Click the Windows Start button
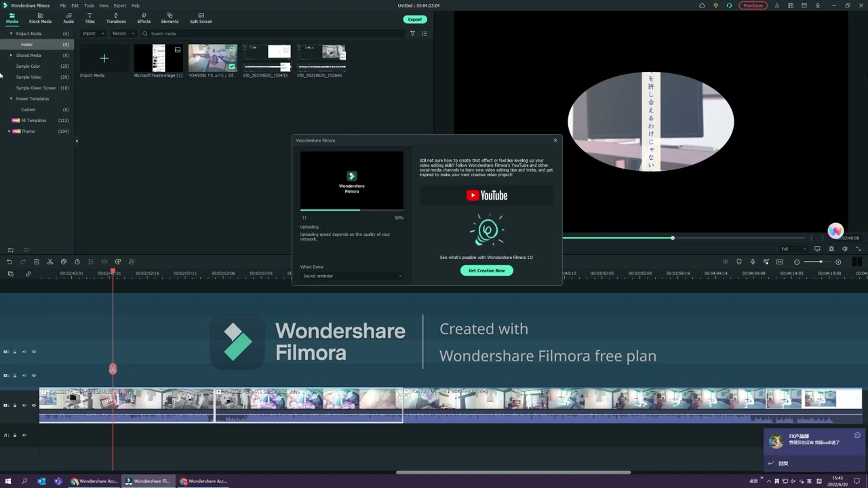 point(7,481)
